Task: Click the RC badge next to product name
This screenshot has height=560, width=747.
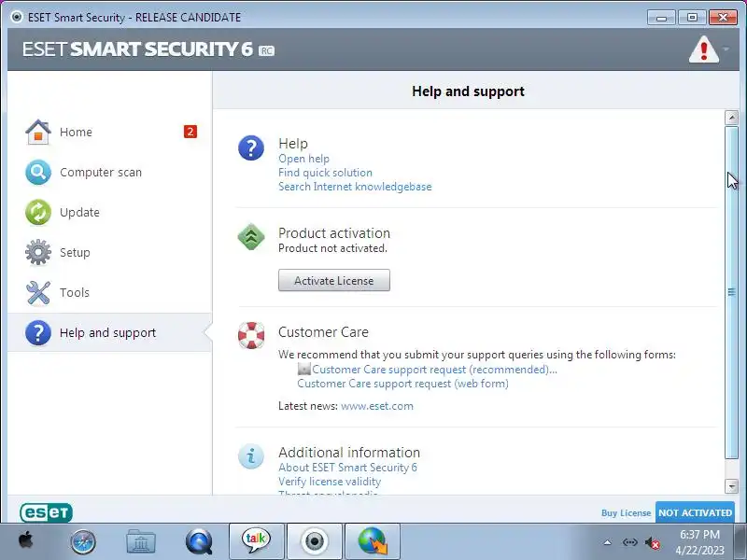Action: tap(266, 50)
